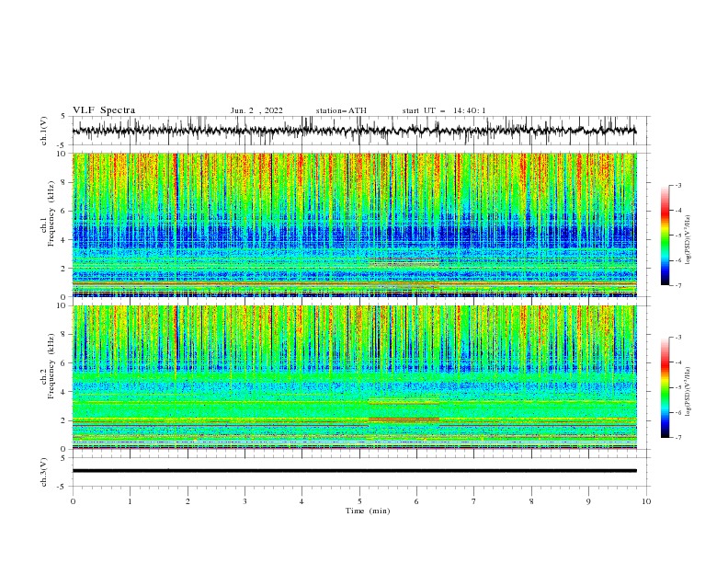This screenshot has height=563, width=728.
Task: Click the time axis tick label "1"
Action: click(x=130, y=501)
